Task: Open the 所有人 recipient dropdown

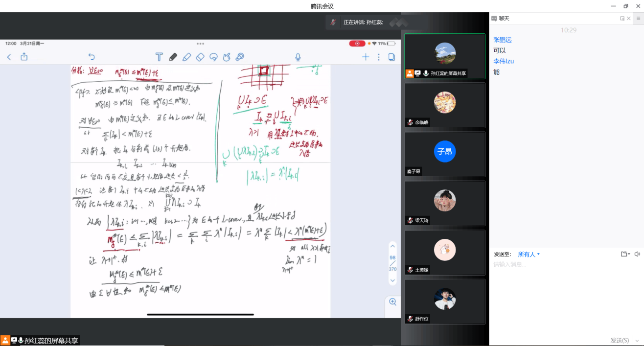Action: pos(529,255)
